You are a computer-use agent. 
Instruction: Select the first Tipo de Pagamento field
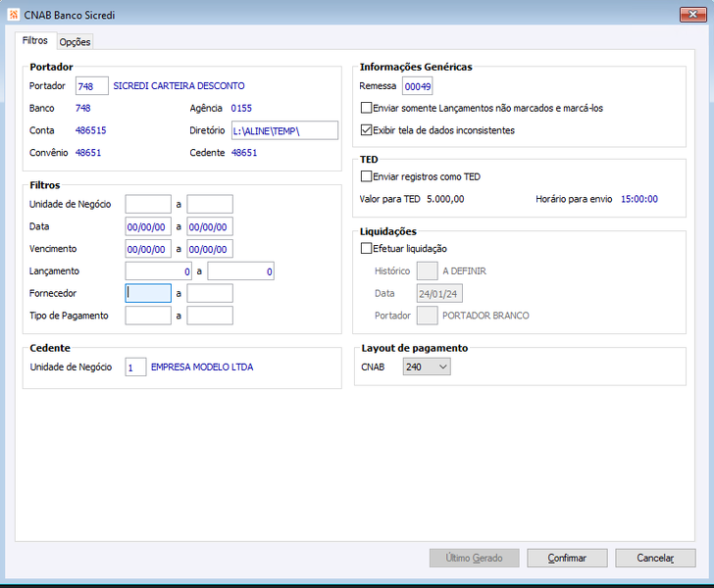(148, 316)
